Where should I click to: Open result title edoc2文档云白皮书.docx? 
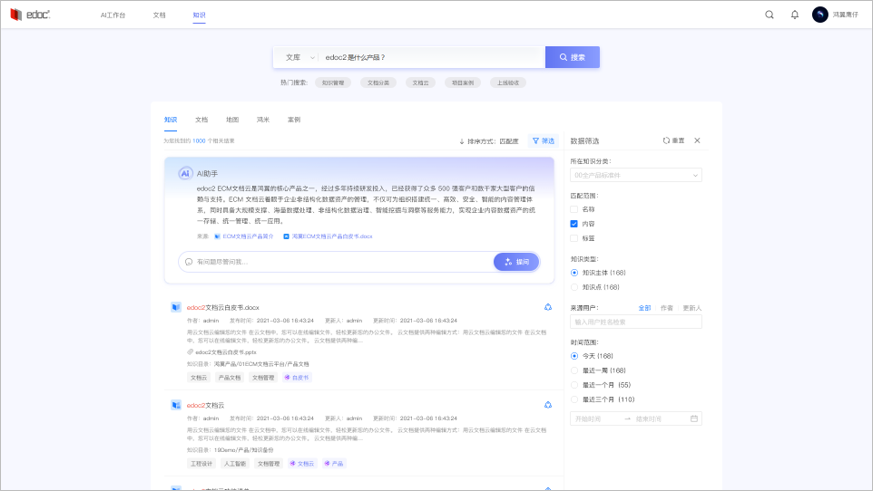click(x=223, y=307)
